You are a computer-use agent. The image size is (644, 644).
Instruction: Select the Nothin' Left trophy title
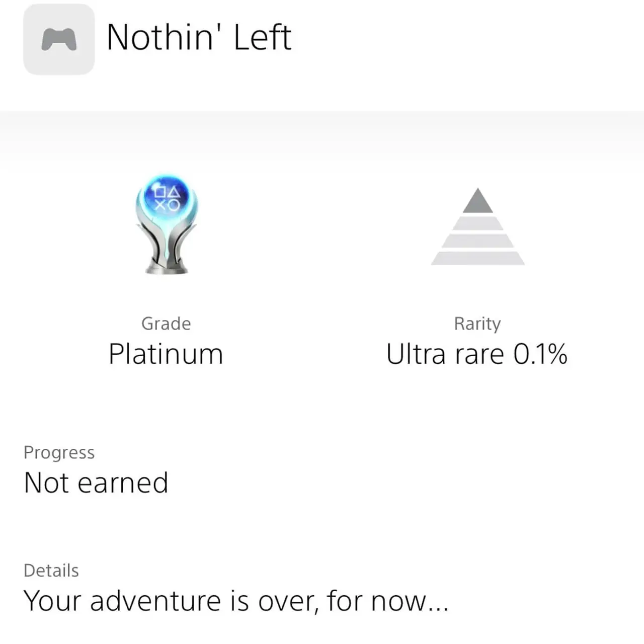pos(199,37)
